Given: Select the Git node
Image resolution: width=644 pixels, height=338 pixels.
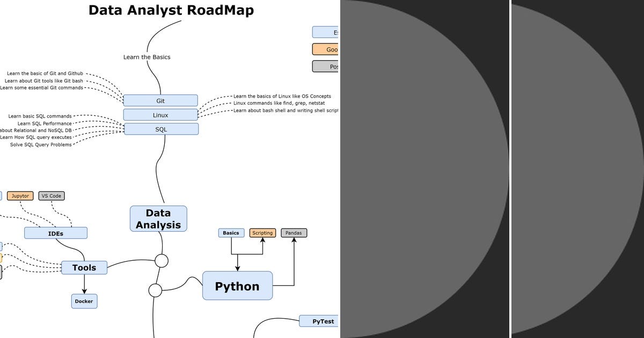Looking at the screenshot, I should point(160,100).
